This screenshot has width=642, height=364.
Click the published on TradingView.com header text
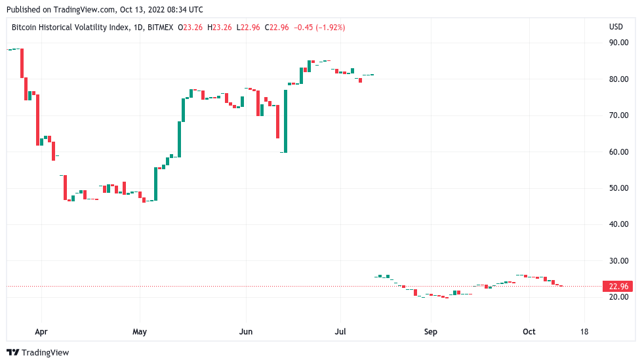[x=104, y=10]
